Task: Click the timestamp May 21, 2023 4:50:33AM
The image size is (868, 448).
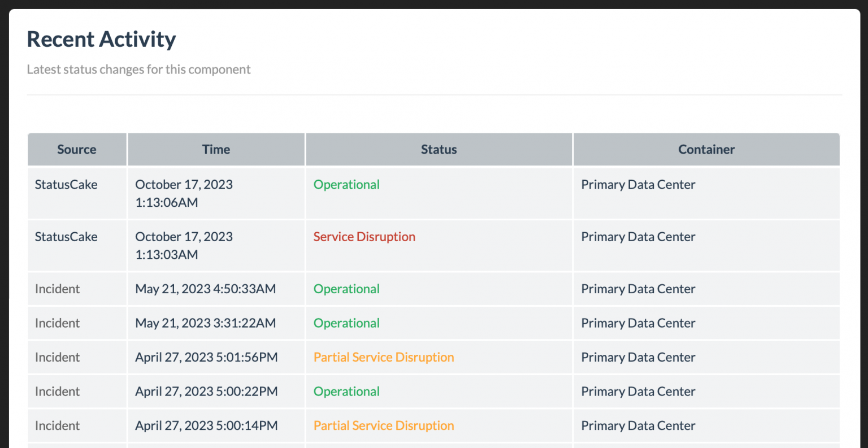Action: point(205,289)
